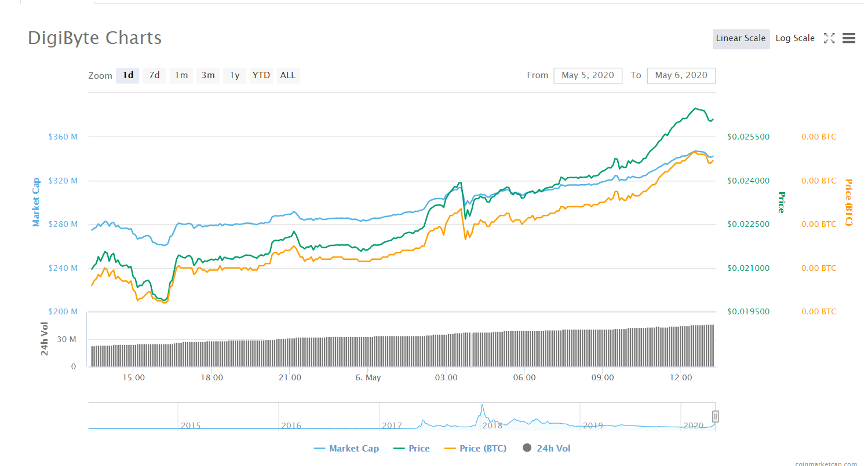The height and width of the screenshot is (466, 868).
Task: Switch to Log Scale
Action: coord(795,38)
